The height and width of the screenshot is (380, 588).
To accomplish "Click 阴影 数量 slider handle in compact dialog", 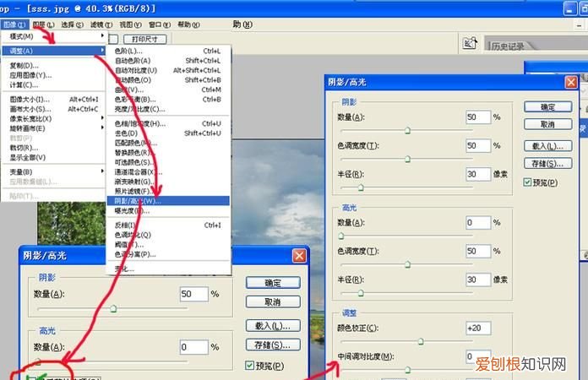I will pyautogui.click(x=113, y=309).
